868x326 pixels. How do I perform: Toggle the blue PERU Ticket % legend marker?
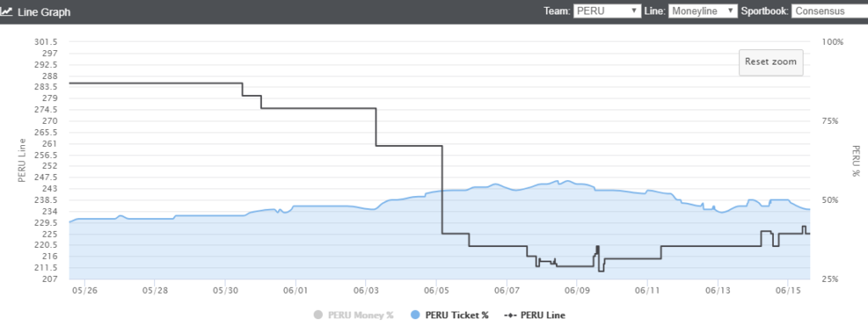click(415, 315)
